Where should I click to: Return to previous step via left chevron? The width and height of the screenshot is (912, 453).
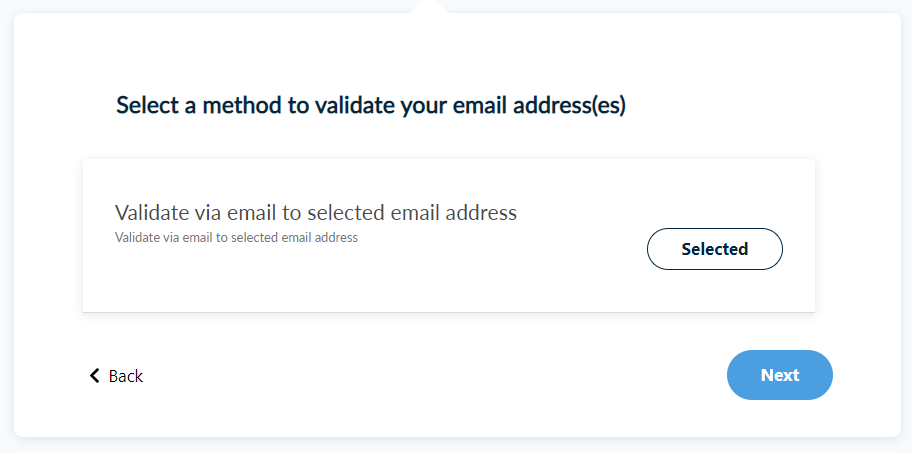tap(95, 376)
